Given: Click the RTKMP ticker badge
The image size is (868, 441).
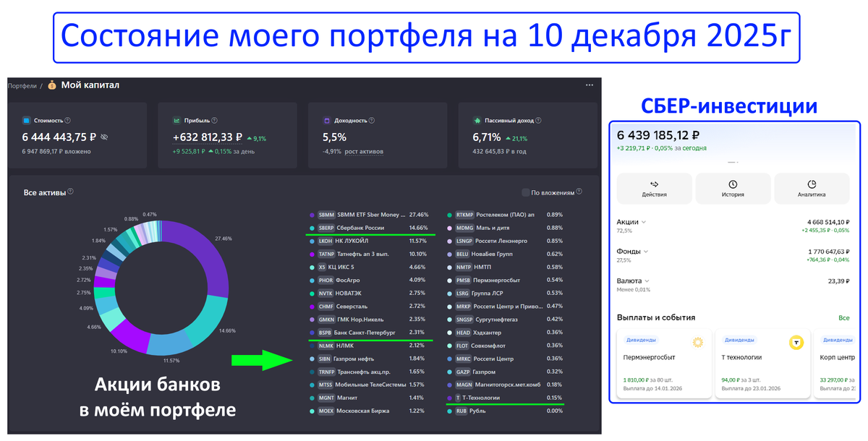Looking at the screenshot, I should [465, 215].
